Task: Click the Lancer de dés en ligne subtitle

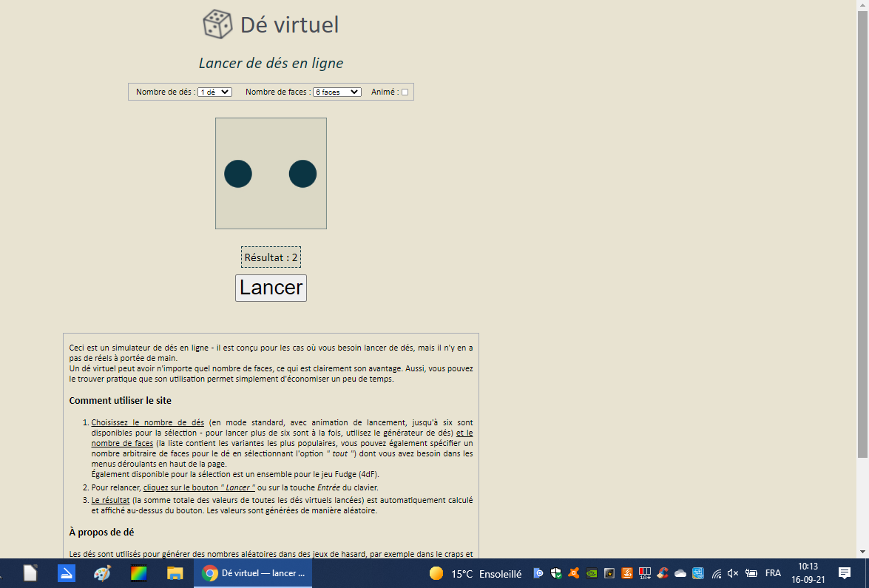Action: (x=271, y=63)
